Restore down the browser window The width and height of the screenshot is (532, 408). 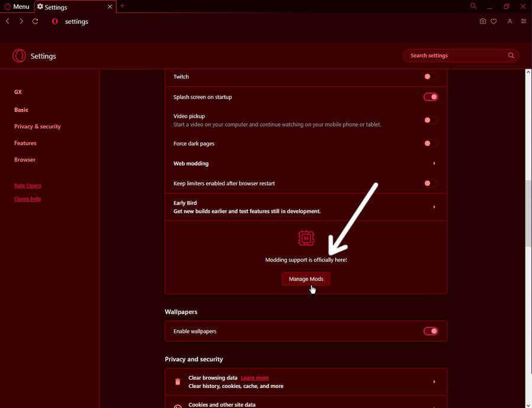pyautogui.click(x=507, y=7)
